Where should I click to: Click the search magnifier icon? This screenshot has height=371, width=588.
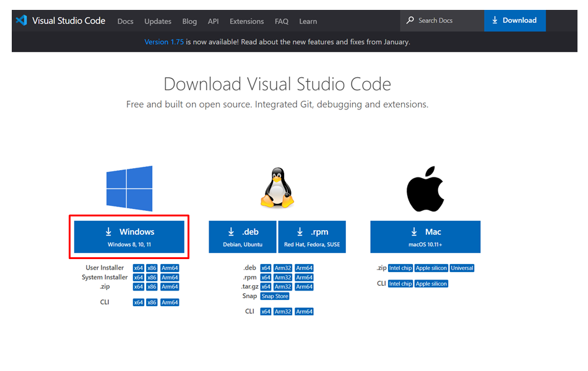click(410, 20)
